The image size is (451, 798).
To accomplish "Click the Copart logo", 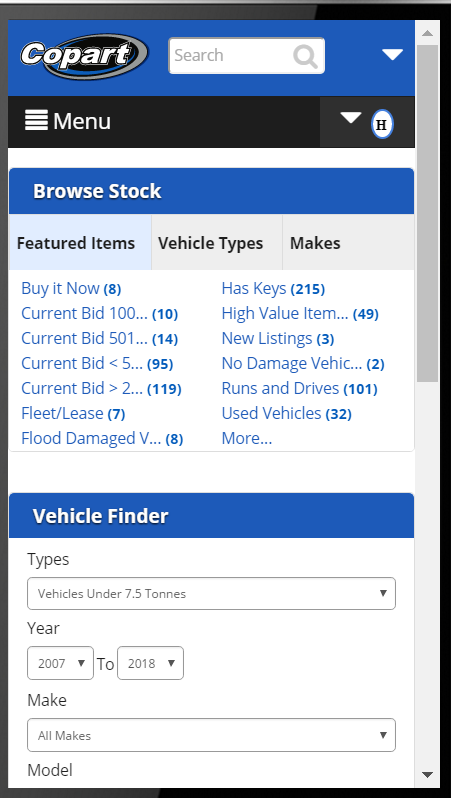I will 84,56.
